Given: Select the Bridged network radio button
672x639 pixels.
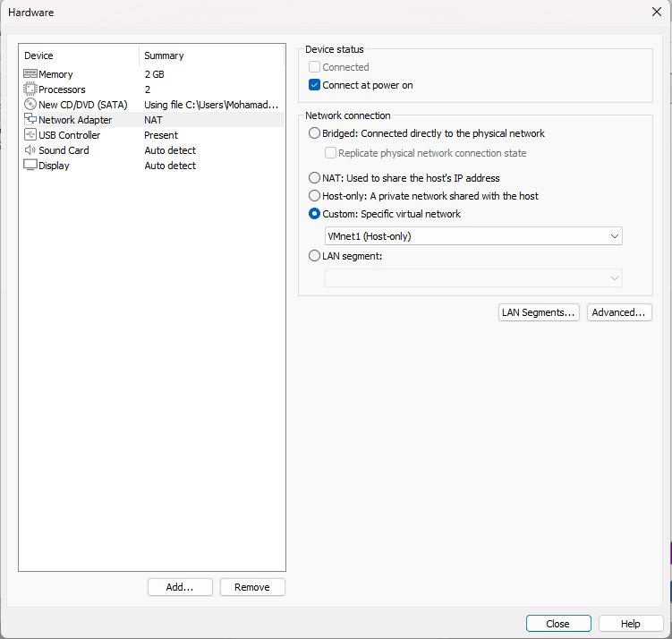Looking at the screenshot, I should pyautogui.click(x=314, y=133).
